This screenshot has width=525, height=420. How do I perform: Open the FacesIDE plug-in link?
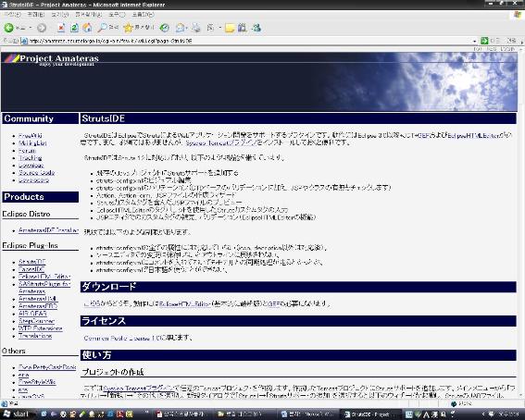tap(31, 269)
